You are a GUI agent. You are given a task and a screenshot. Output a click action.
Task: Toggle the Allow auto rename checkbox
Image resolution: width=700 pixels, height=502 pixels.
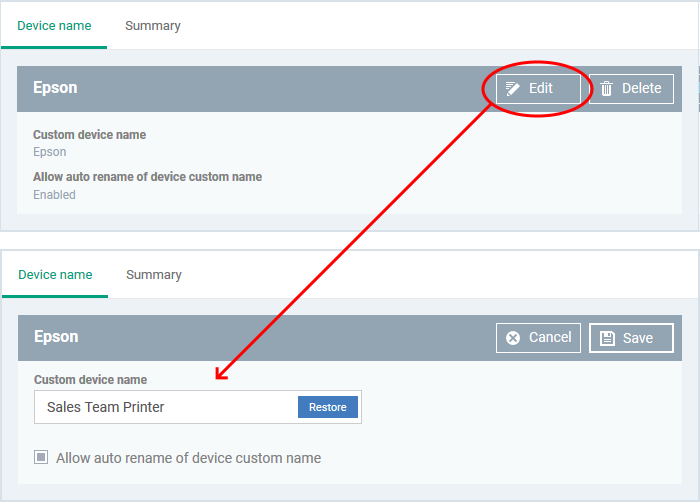tap(41, 457)
